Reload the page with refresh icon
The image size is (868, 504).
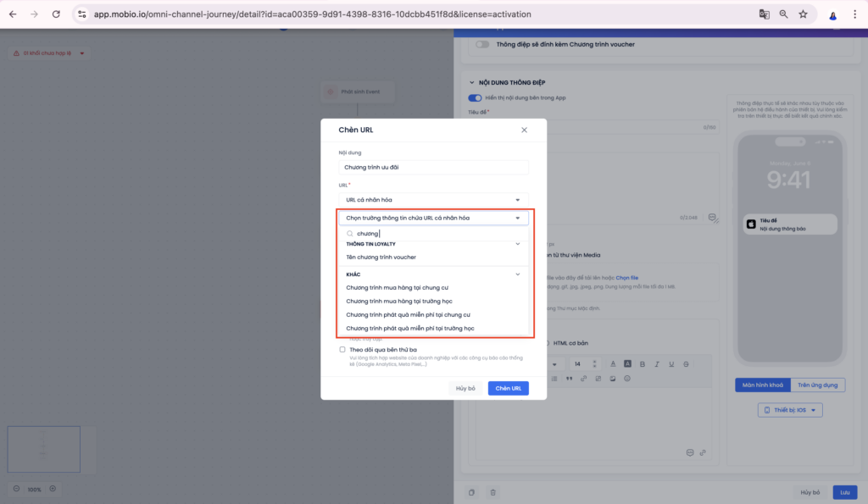point(56,14)
